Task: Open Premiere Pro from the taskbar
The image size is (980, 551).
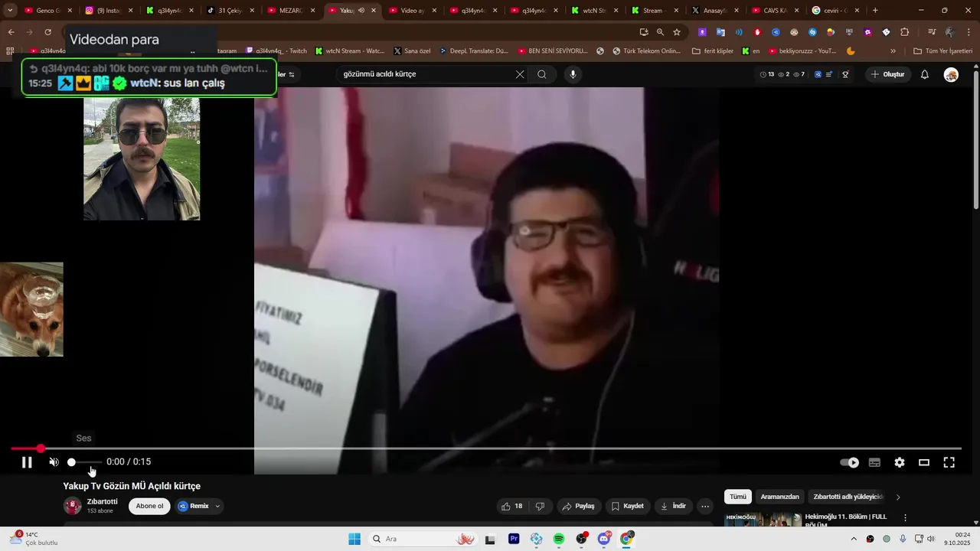Action: tap(514, 539)
